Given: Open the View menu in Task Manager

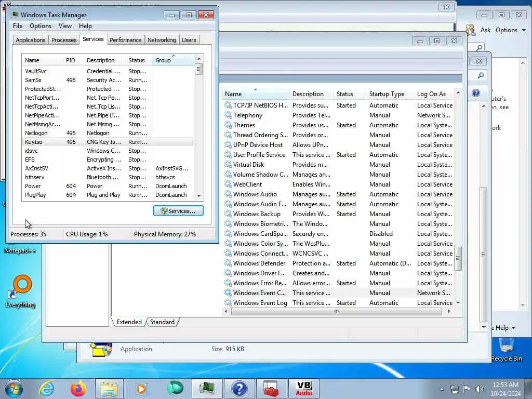Looking at the screenshot, I should pyautogui.click(x=65, y=26).
